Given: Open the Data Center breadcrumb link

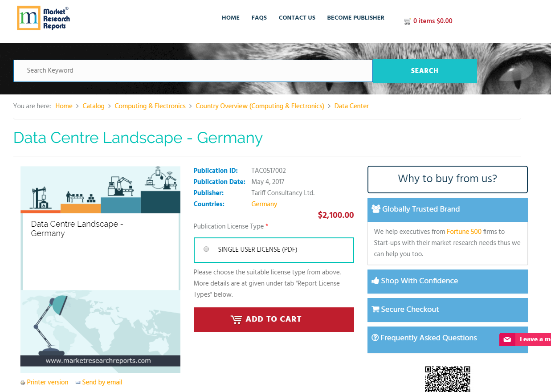Looking at the screenshot, I should [x=351, y=106].
